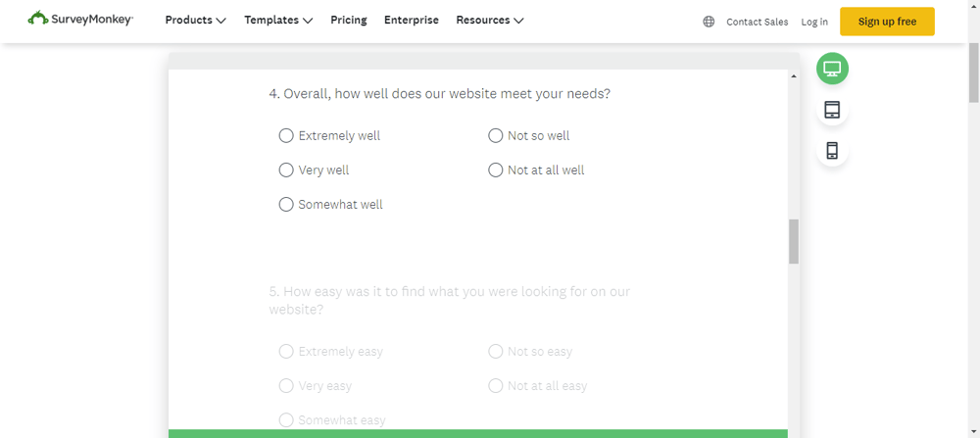Open the Contact Sales link
Viewport: 980px width, 438px height.
pos(757,22)
